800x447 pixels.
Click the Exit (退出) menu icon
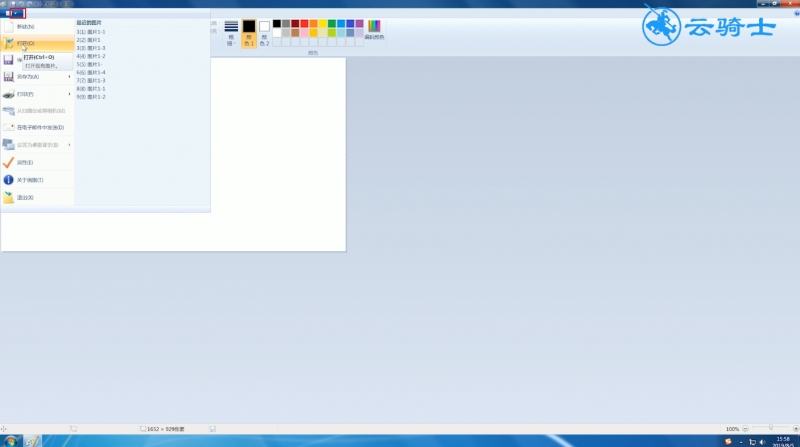(x=9, y=197)
